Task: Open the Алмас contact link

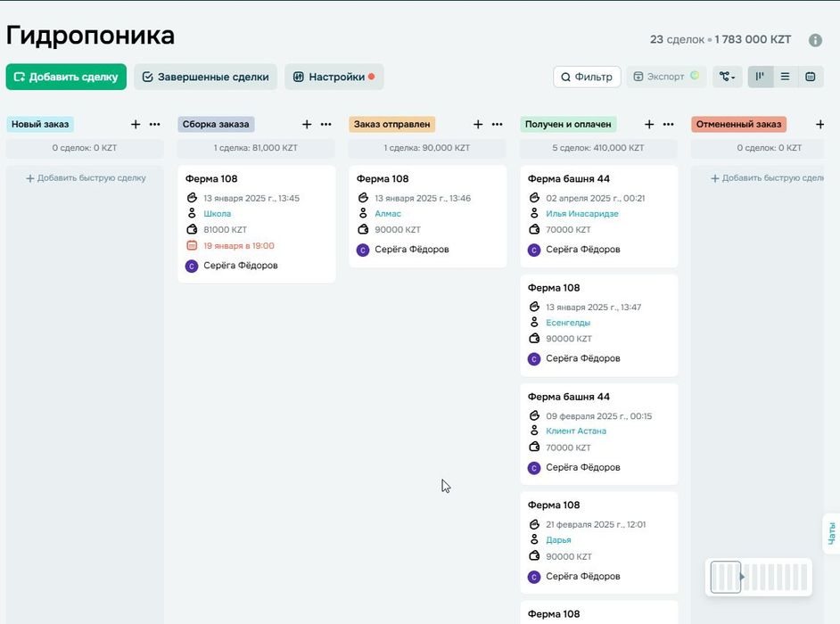Action: click(x=388, y=214)
